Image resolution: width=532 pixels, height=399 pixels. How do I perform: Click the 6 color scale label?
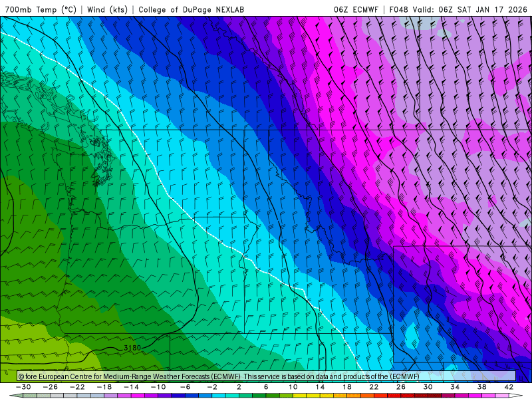266,387
